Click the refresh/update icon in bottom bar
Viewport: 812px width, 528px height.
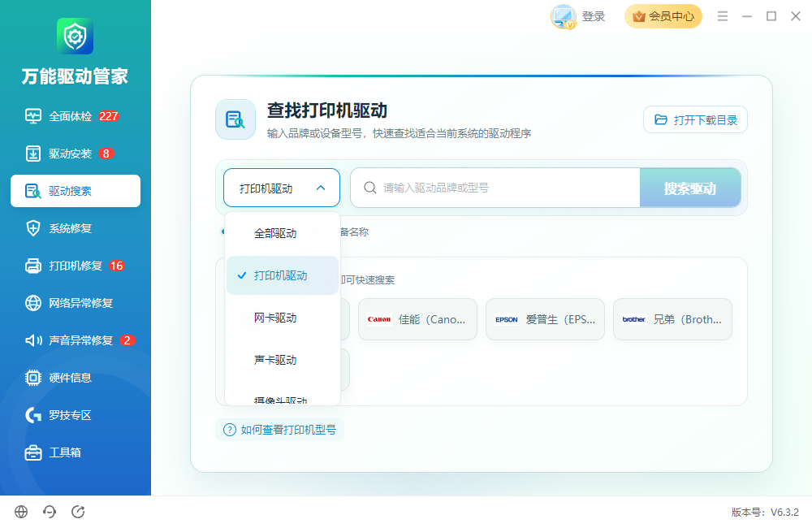tap(78, 512)
